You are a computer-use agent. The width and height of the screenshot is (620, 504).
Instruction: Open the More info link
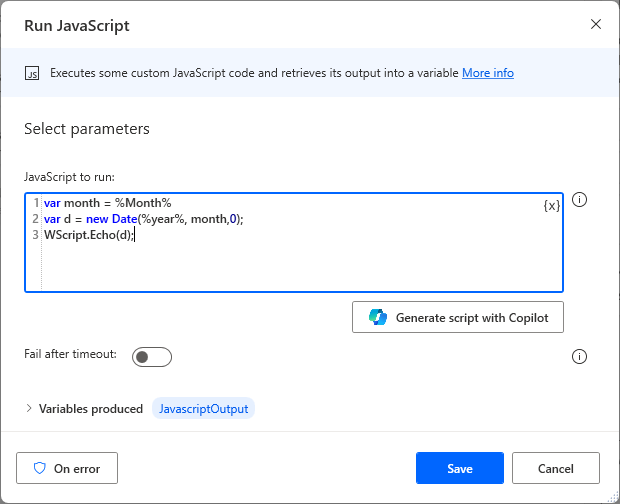pos(488,73)
